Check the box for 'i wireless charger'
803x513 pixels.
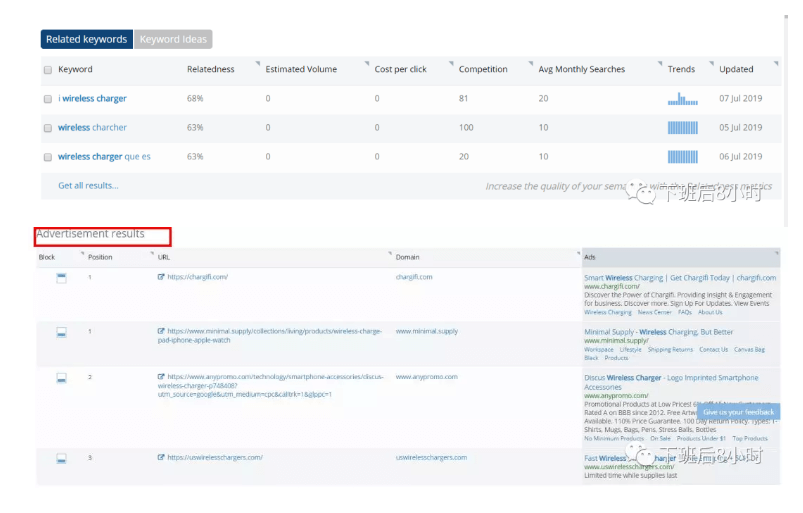48,99
